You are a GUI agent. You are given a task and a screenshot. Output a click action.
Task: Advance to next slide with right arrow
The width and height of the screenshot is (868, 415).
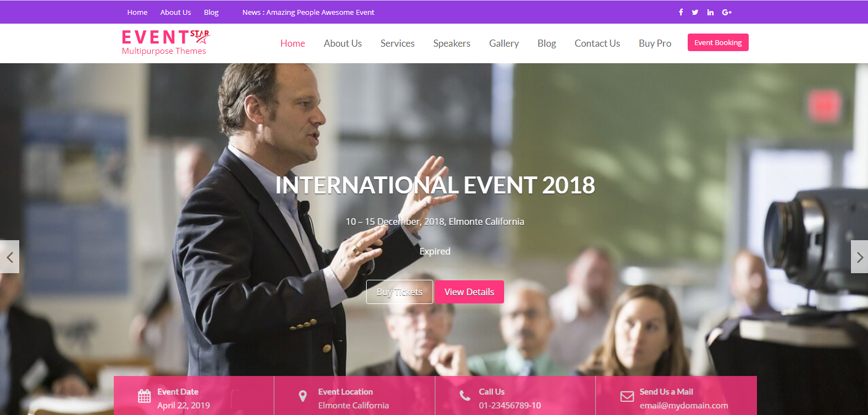(859, 257)
